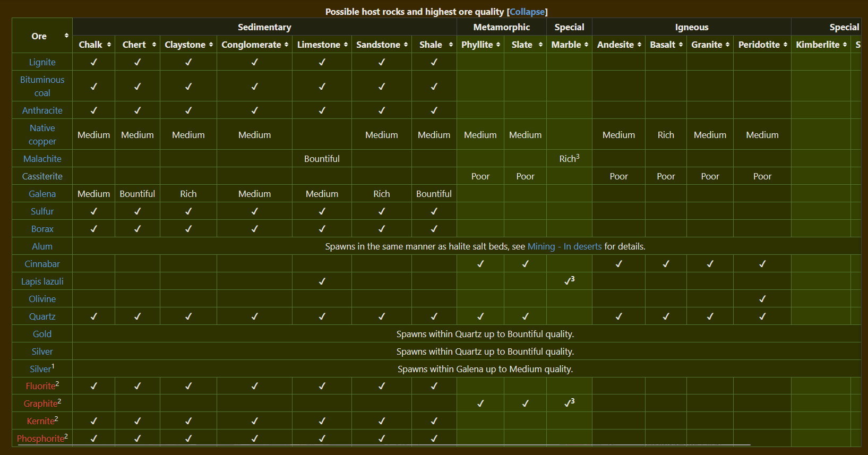Follow the 'Mining - In deserts' link
Screen dimensions: 868x455
pyautogui.click(x=565, y=246)
